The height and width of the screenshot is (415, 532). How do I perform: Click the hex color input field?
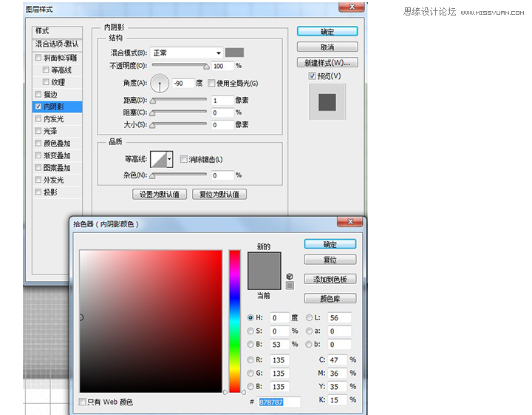pos(279,402)
